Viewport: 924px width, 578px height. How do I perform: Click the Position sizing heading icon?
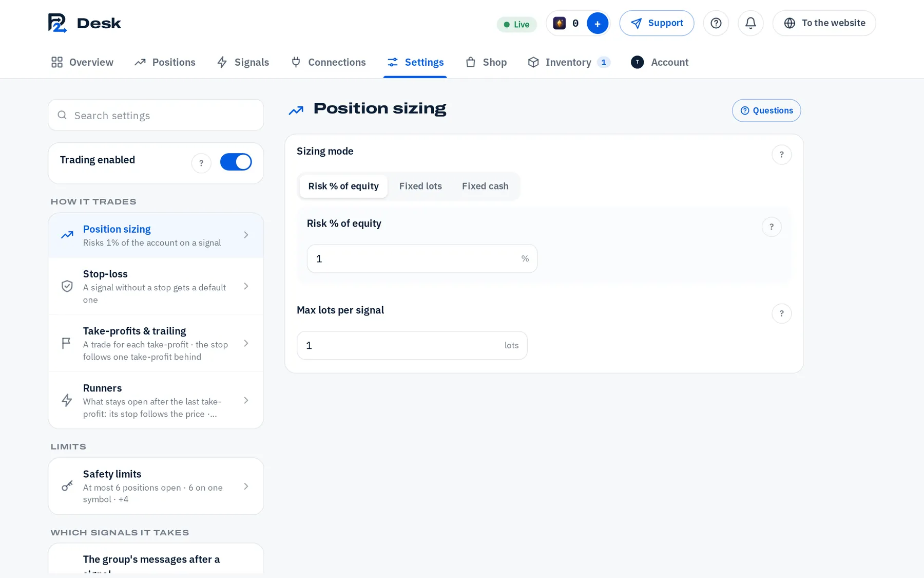296,110
